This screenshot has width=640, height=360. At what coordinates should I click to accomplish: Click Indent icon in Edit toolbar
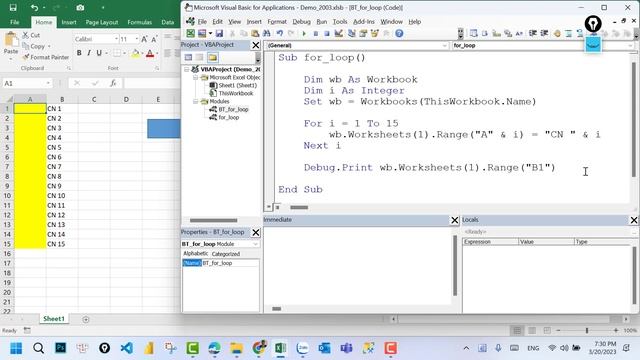(533, 33)
